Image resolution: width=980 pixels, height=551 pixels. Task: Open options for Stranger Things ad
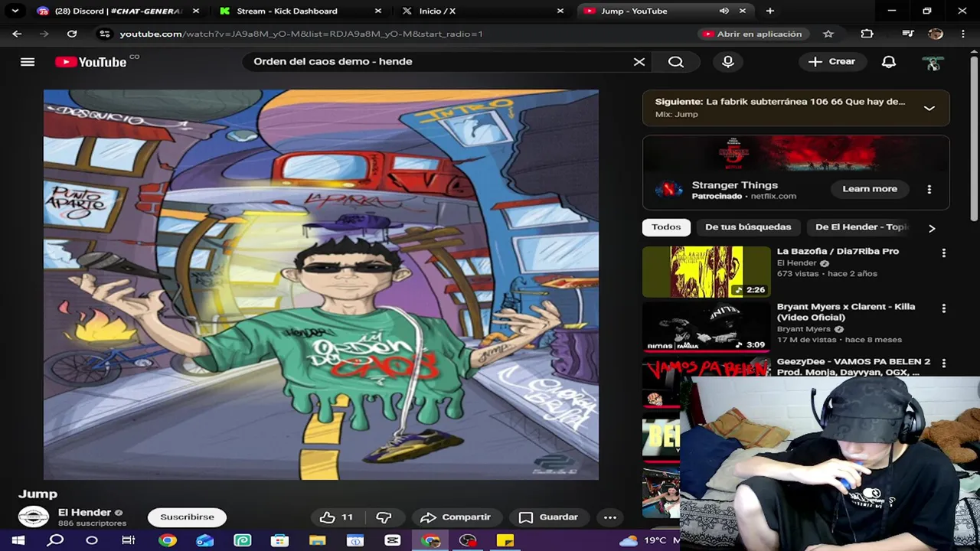(929, 189)
